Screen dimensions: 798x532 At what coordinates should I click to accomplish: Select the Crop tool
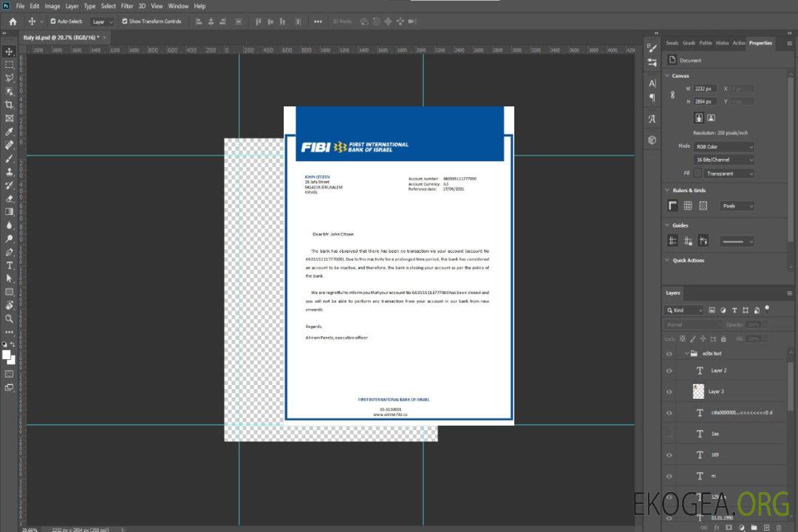pyautogui.click(x=10, y=105)
